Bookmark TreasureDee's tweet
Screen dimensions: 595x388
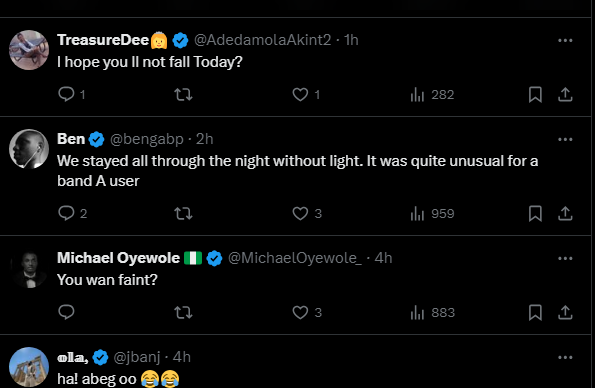tap(535, 95)
